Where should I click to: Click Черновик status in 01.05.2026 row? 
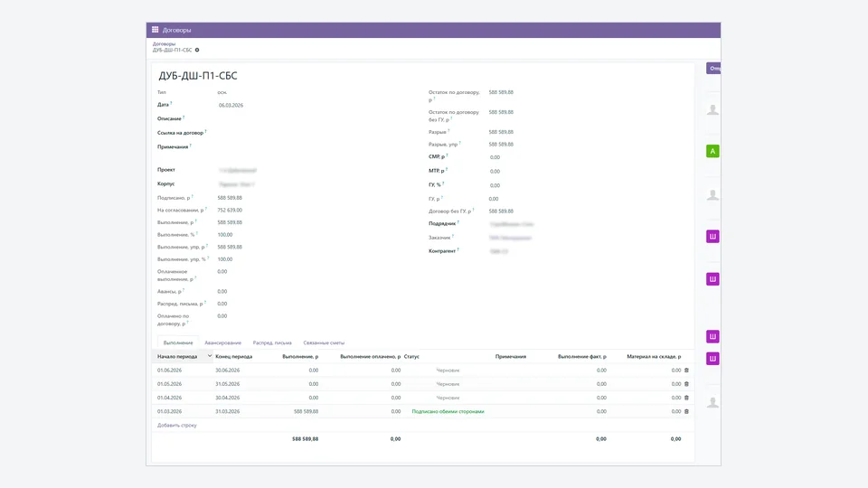click(x=448, y=384)
